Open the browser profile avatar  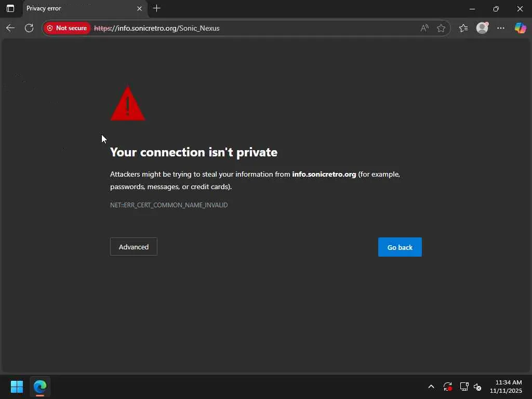[482, 28]
